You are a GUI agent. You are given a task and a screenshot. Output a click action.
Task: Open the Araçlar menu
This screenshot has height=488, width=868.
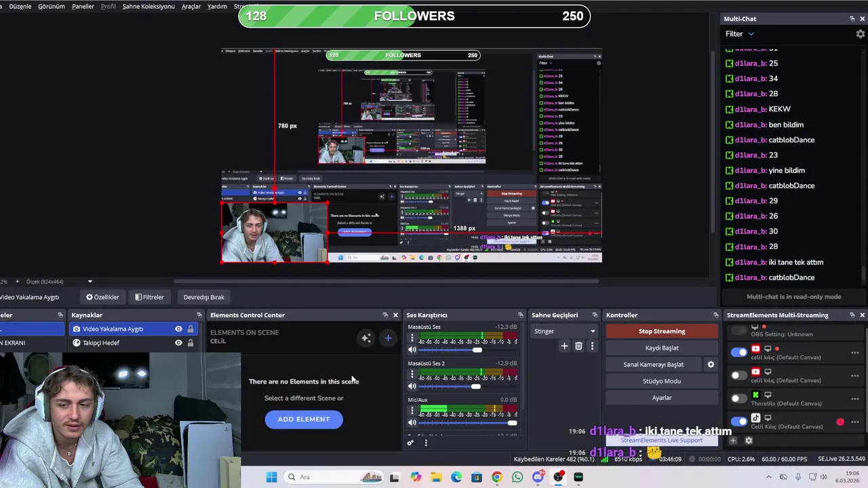click(x=191, y=6)
